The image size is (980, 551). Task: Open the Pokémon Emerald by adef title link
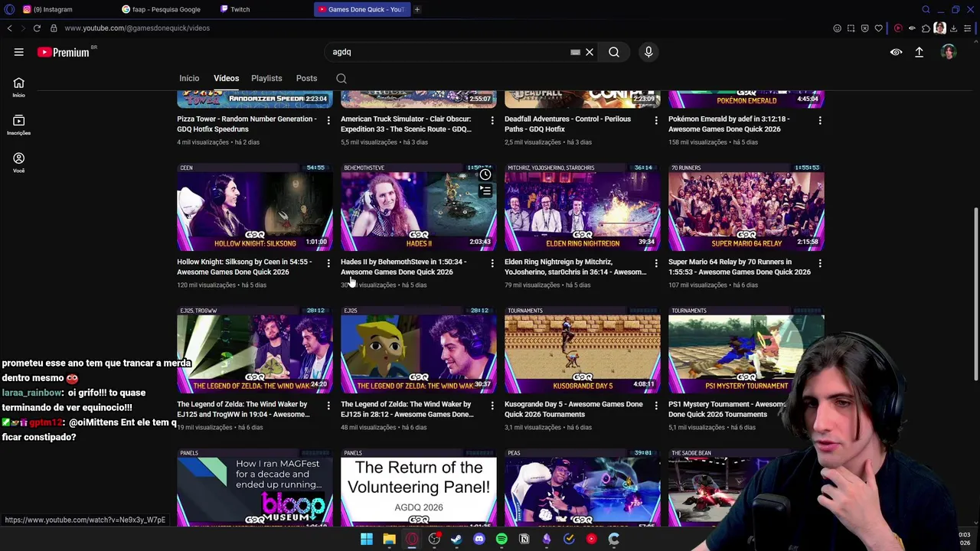point(729,124)
